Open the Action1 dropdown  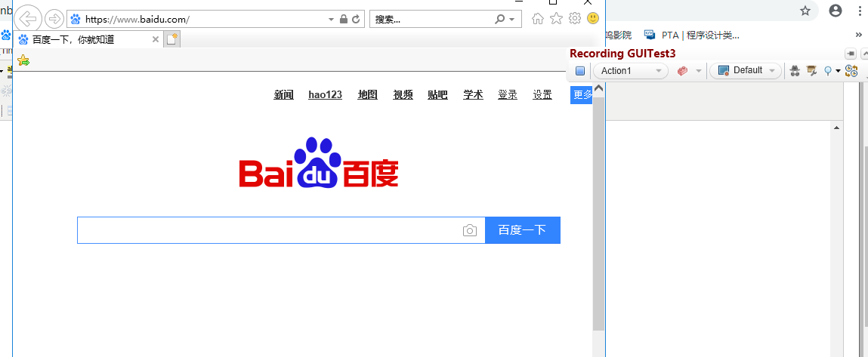(631, 71)
